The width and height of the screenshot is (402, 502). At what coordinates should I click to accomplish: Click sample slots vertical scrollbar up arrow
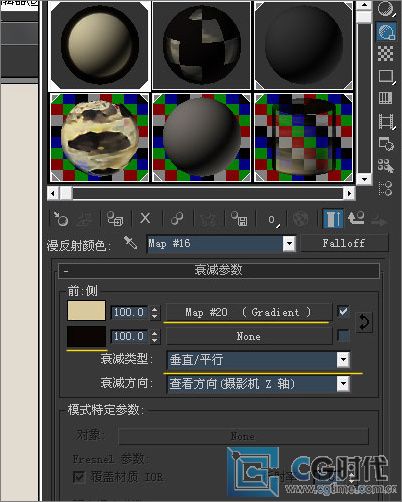coord(364,5)
